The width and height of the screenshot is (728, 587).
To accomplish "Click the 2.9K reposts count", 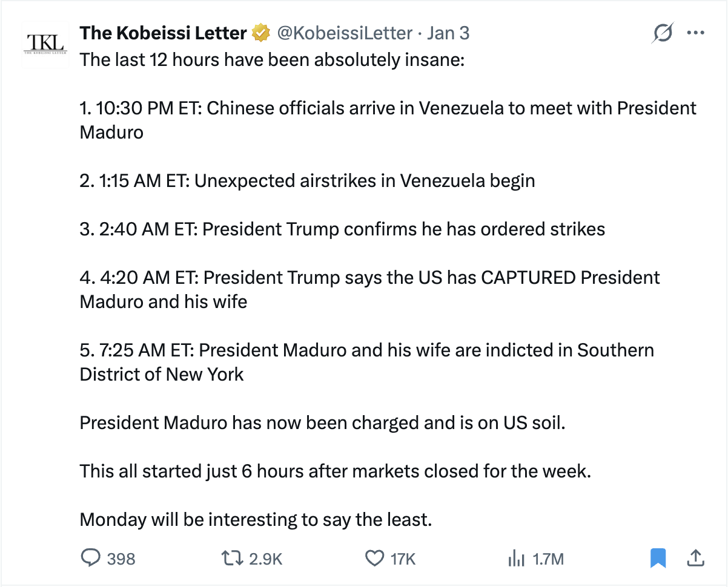I will pyautogui.click(x=266, y=559).
